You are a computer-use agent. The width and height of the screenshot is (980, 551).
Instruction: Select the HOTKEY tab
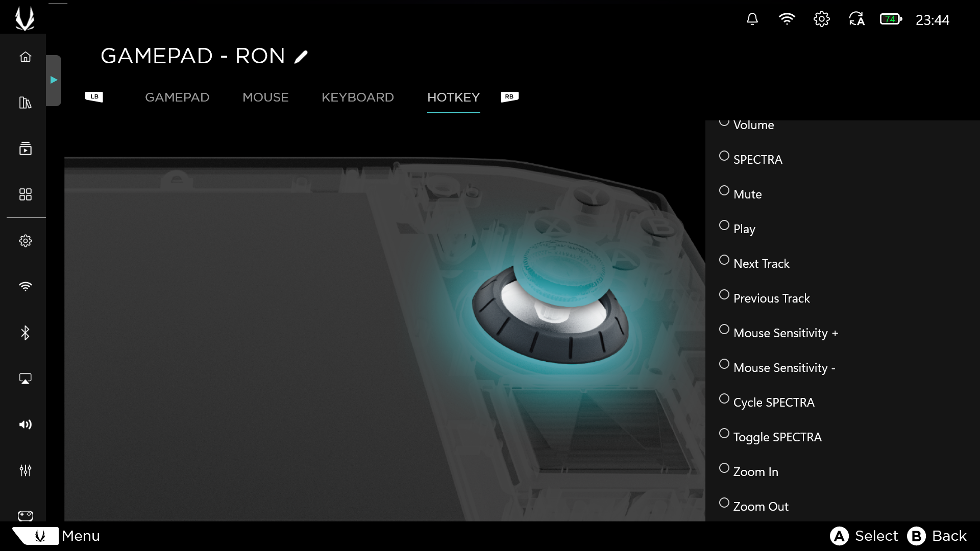coord(453,97)
